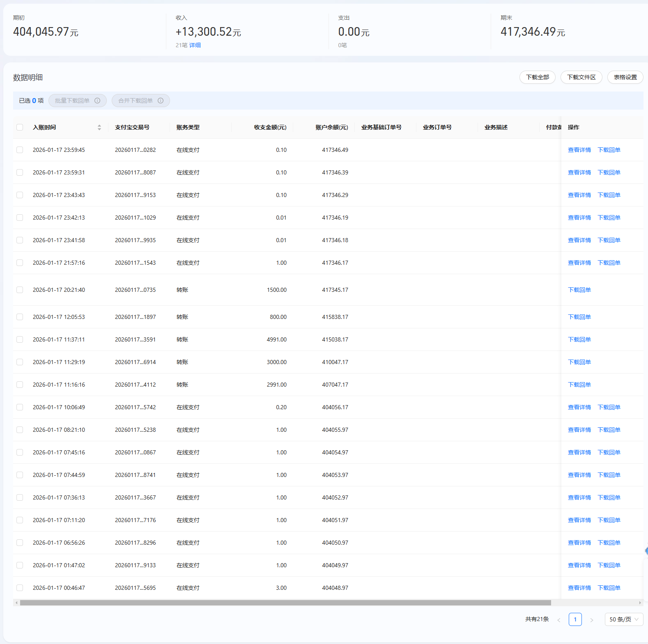This screenshot has height=644, width=648.
Task: Sort table by 入账时间 sort arrows
Action: (x=99, y=127)
